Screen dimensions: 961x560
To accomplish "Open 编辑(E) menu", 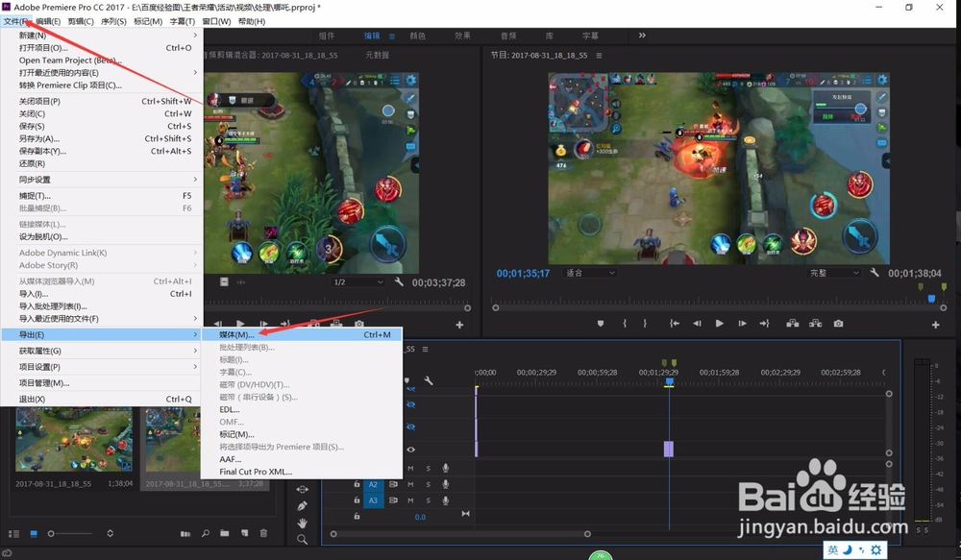I will pos(48,21).
